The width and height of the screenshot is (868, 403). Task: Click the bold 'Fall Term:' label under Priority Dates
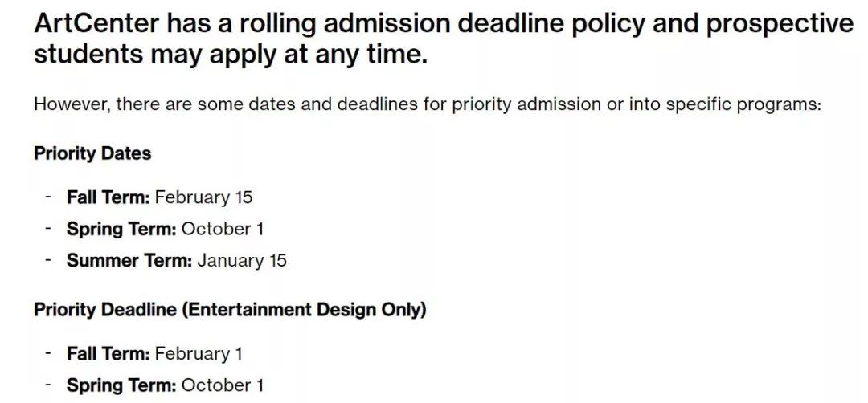pos(108,197)
